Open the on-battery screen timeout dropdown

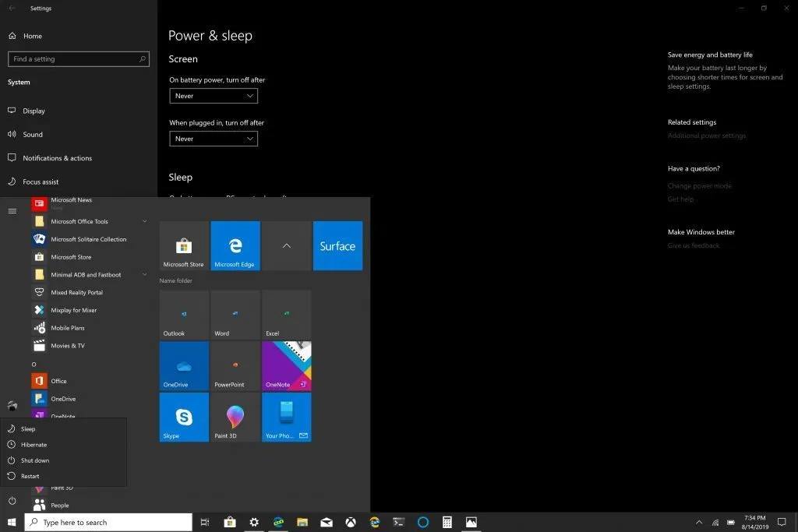tap(213, 96)
